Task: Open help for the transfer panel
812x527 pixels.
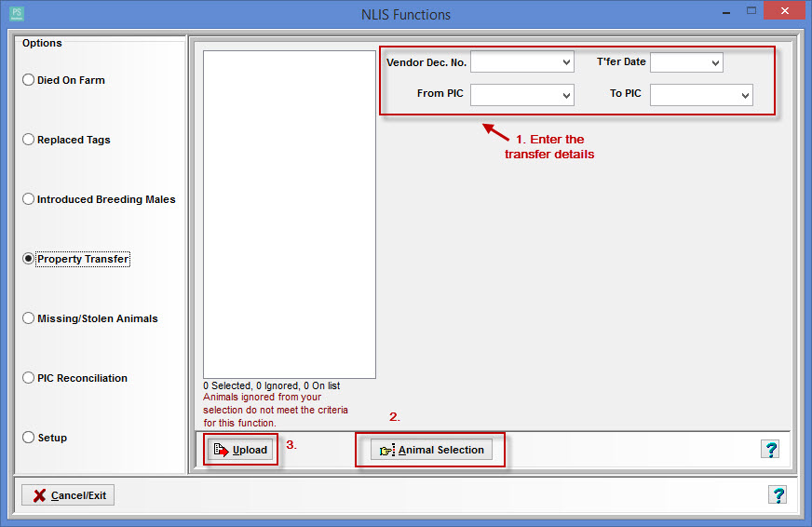Action: (770, 450)
